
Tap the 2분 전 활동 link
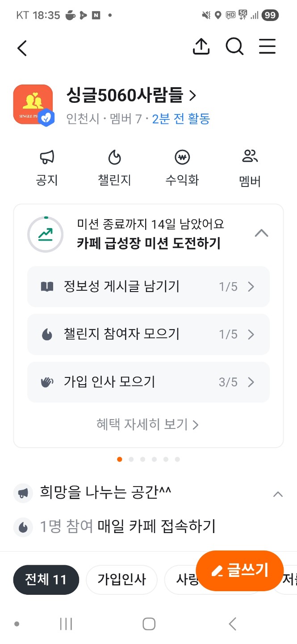(181, 119)
